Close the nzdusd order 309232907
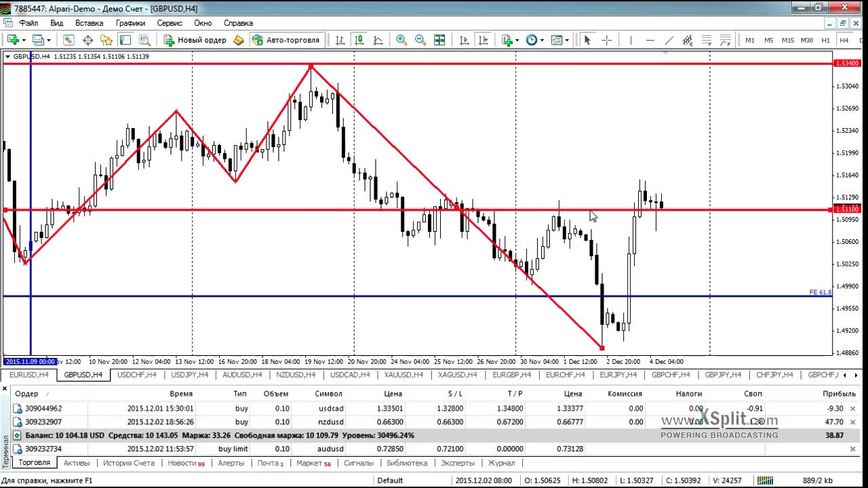The width and height of the screenshot is (868, 488). 854,422
